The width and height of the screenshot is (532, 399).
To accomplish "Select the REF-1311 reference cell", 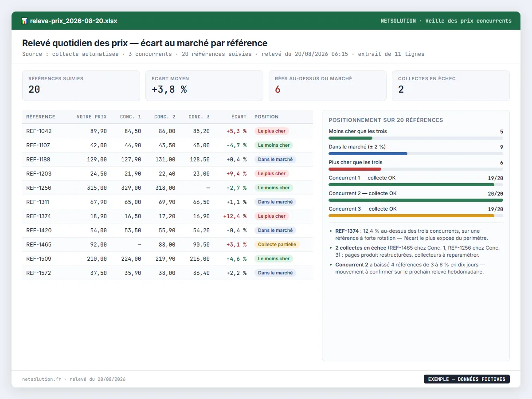I will 38,202.
